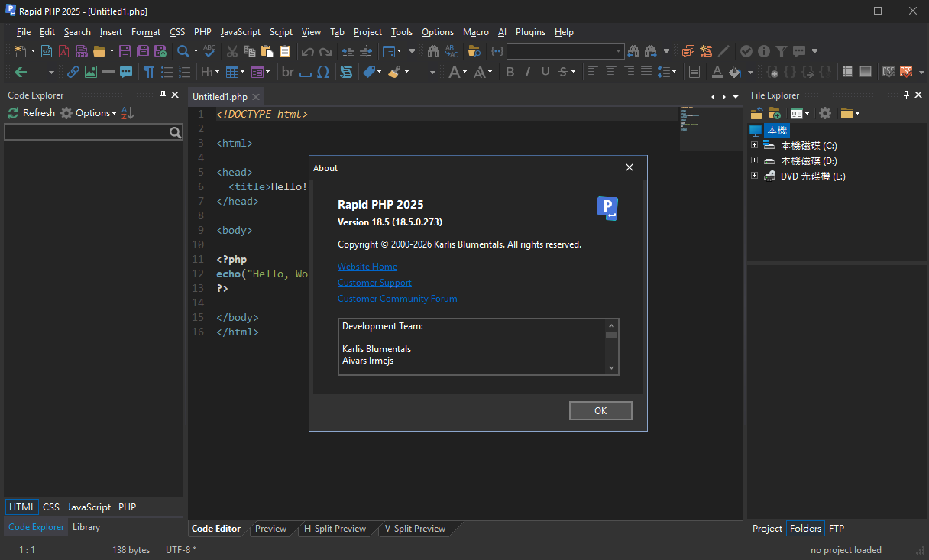
Task: Click the paragraph pilcrow icon
Action: [x=148, y=72]
